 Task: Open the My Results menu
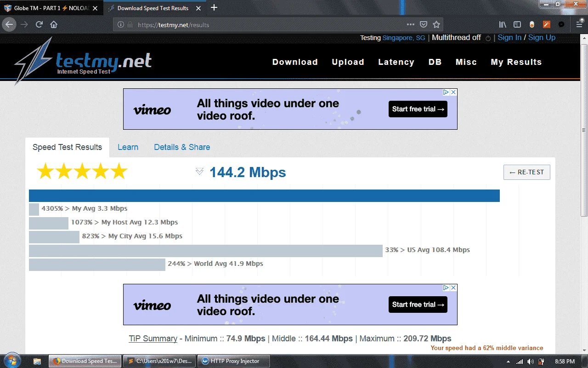(x=516, y=62)
